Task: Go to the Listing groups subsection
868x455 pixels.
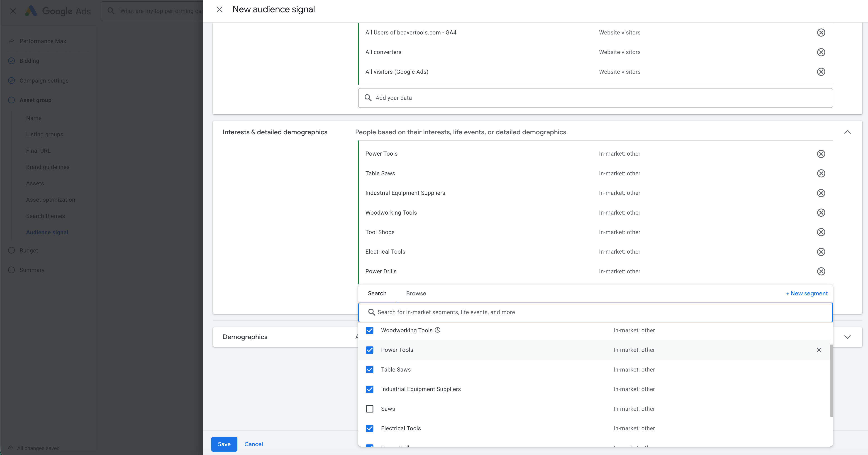Action: click(44, 134)
